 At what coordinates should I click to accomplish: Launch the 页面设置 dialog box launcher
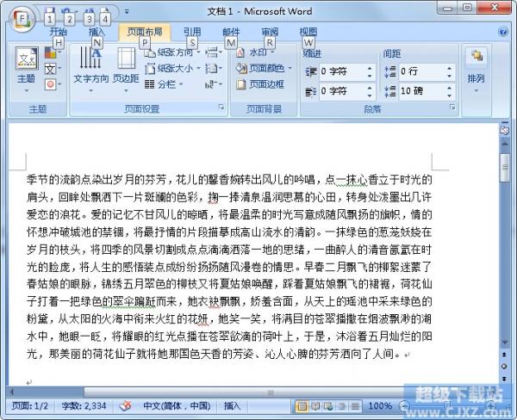point(221,107)
